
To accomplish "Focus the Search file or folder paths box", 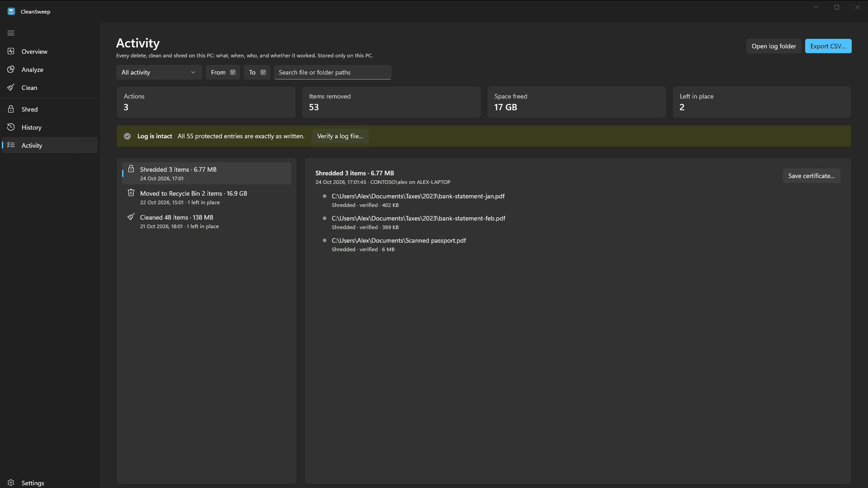I will 332,72.
